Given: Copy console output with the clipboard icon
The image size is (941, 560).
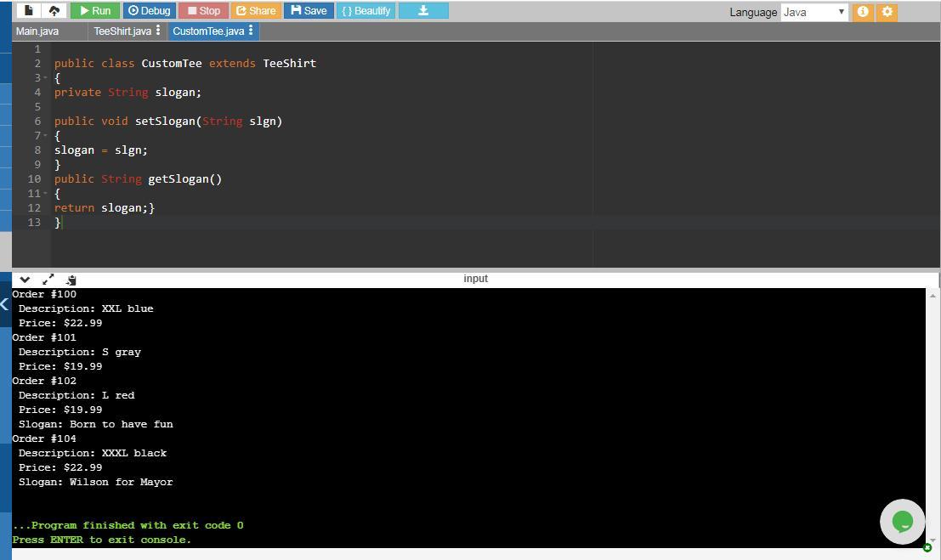Looking at the screenshot, I should 71,280.
